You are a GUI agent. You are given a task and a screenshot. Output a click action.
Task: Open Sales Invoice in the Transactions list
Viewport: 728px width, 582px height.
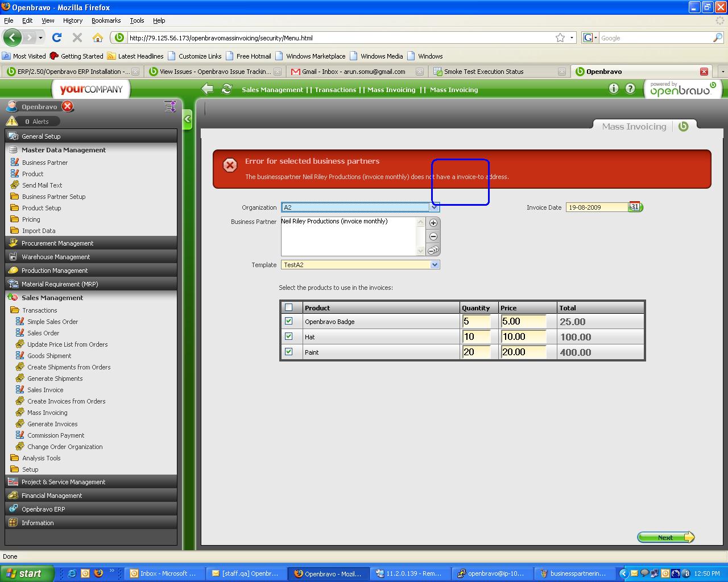(45, 390)
